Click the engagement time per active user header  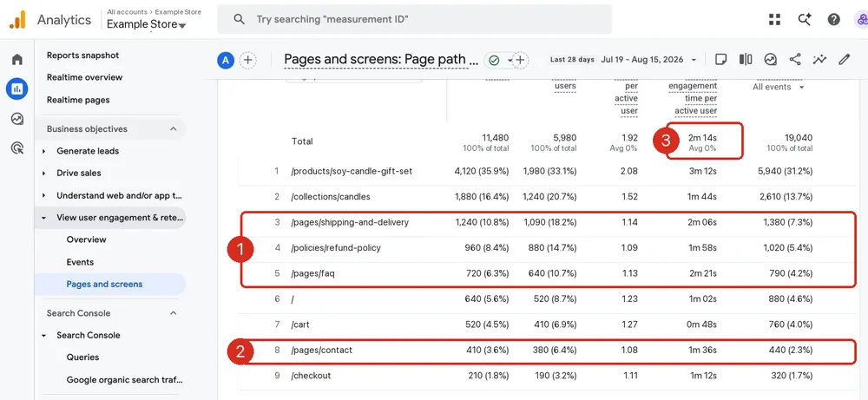pyautogui.click(x=693, y=98)
